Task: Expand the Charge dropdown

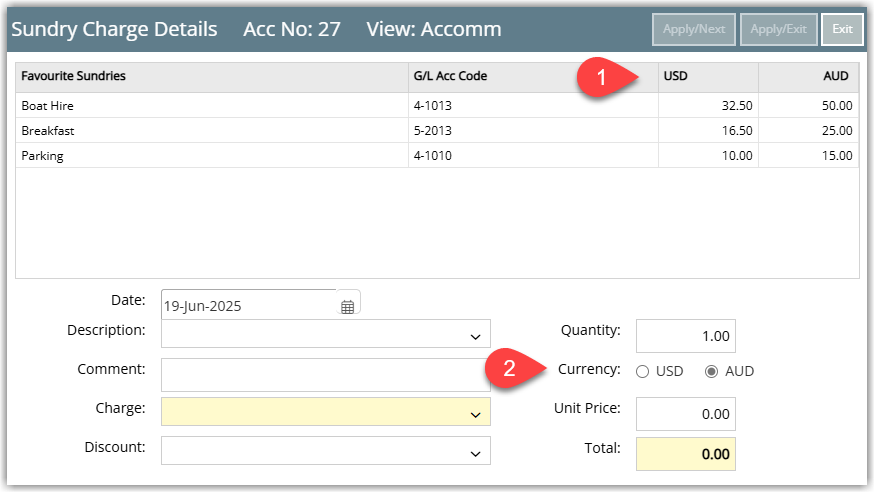Action: point(475,415)
